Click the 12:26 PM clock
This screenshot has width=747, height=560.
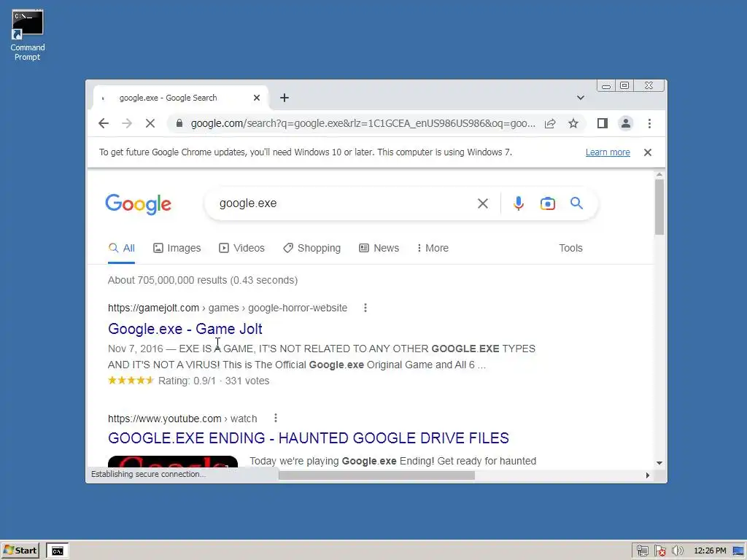point(710,551)
